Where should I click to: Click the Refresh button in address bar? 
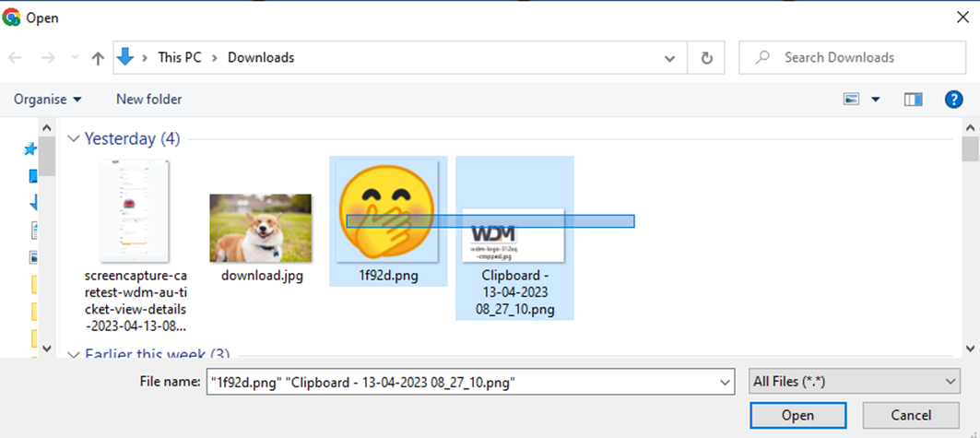point(706,58)
